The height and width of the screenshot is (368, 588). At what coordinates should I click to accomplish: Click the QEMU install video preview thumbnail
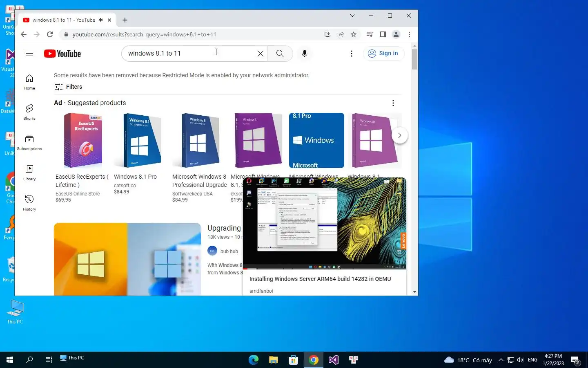point(325,224)
